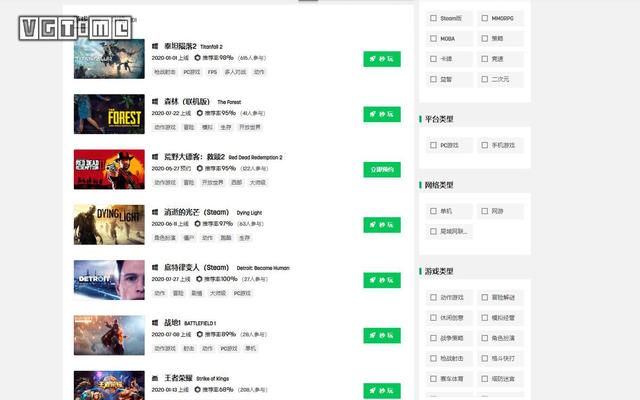Click the Windows icon beside Detroit: Become Human
640x400 pixels.
click(x=155, y=268)
